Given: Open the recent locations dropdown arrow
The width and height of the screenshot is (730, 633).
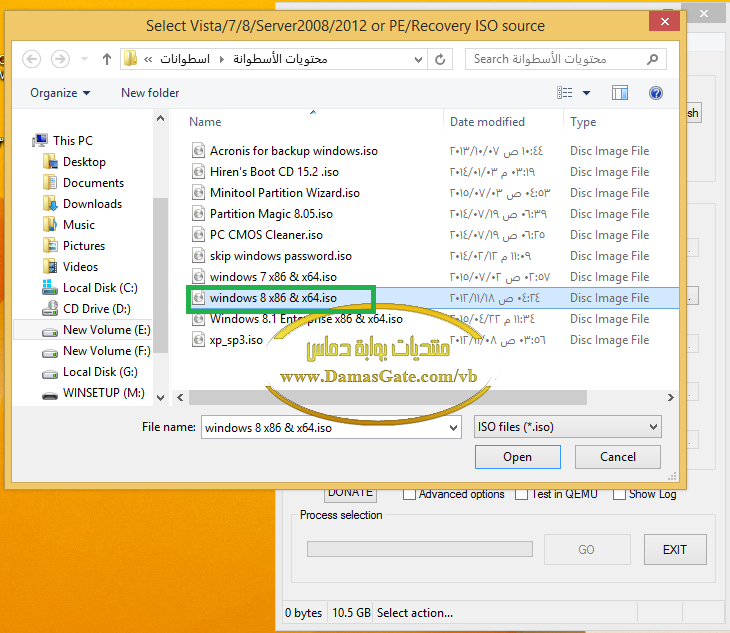Looking at the screenshot, I should click(x=84, y=59).
